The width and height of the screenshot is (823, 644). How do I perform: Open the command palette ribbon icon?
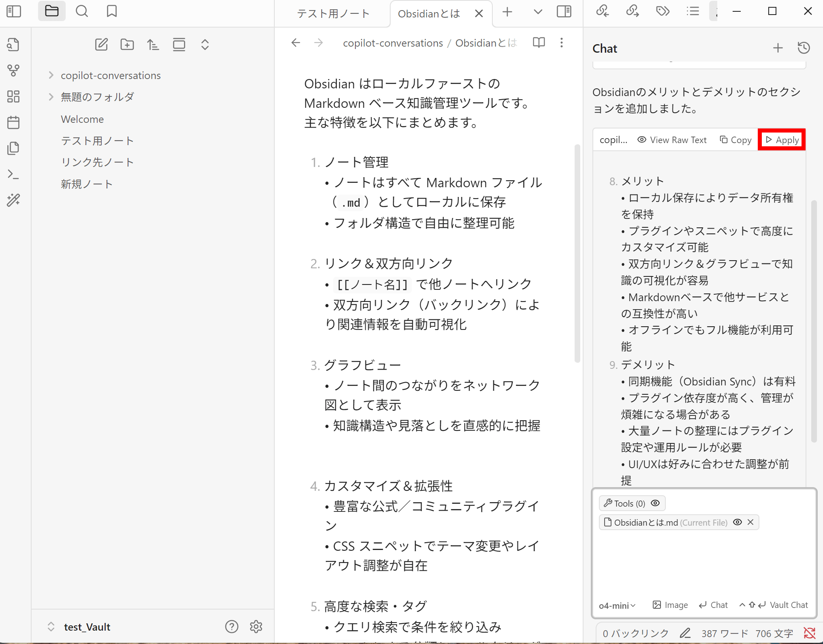pos(13,174)
